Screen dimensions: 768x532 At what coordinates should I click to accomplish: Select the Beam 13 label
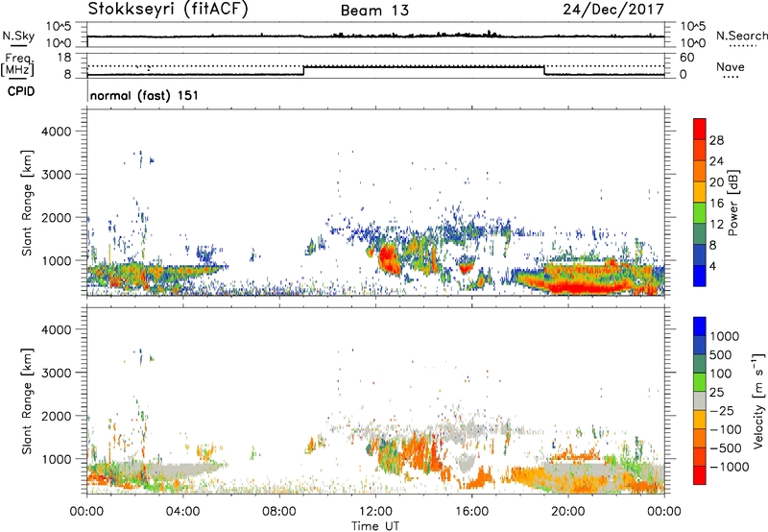374,11
